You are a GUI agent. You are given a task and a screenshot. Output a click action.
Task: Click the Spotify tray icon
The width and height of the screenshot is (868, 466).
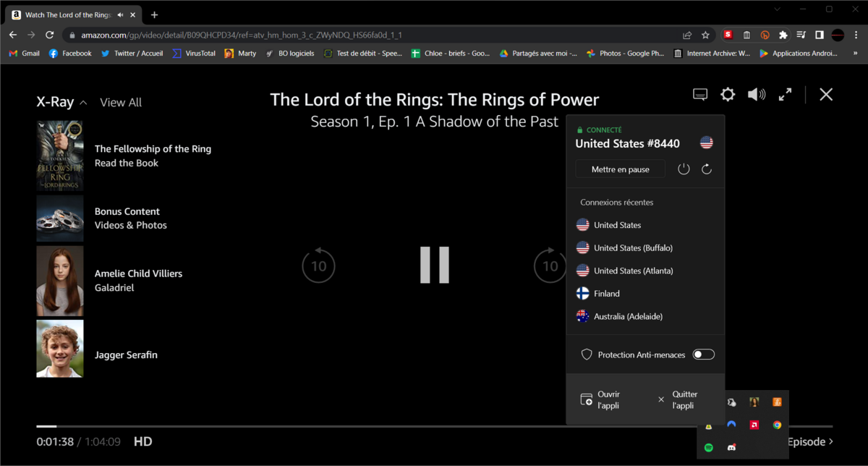tap(709, 448)
